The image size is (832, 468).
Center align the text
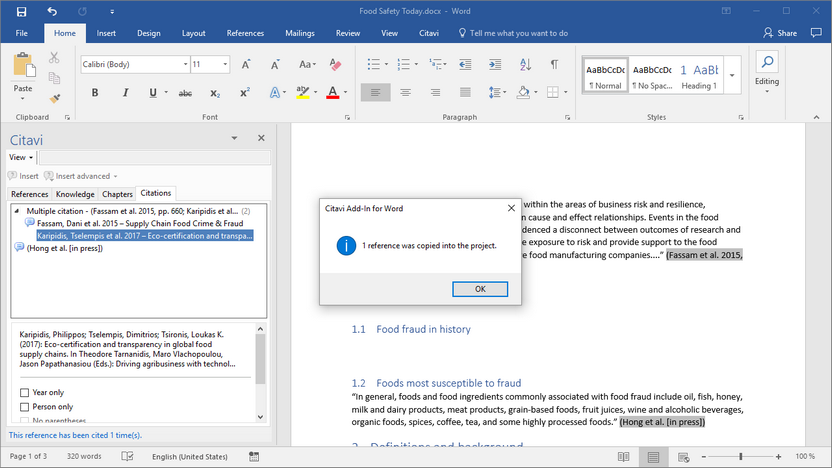tap(405, 93)
